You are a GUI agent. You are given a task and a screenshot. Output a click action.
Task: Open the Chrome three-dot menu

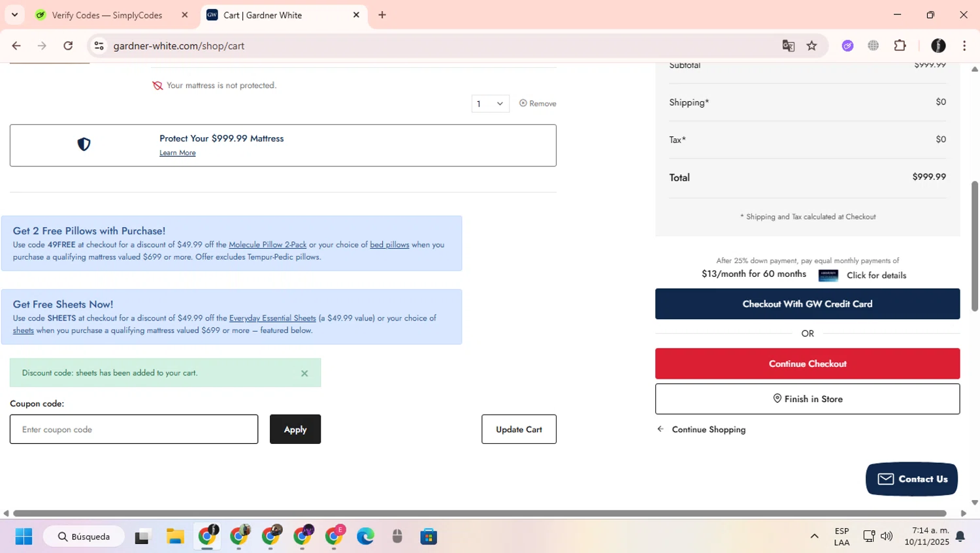pos(964,46)
